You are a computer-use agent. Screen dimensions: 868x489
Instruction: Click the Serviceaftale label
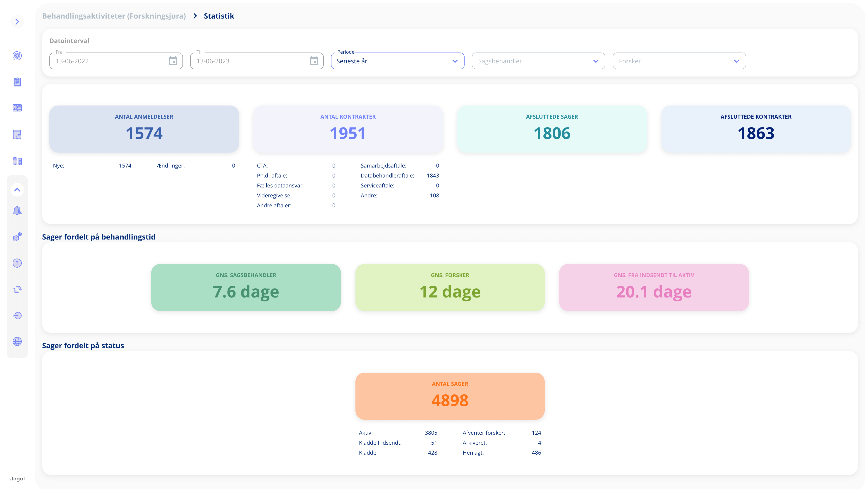pos(377,185)
